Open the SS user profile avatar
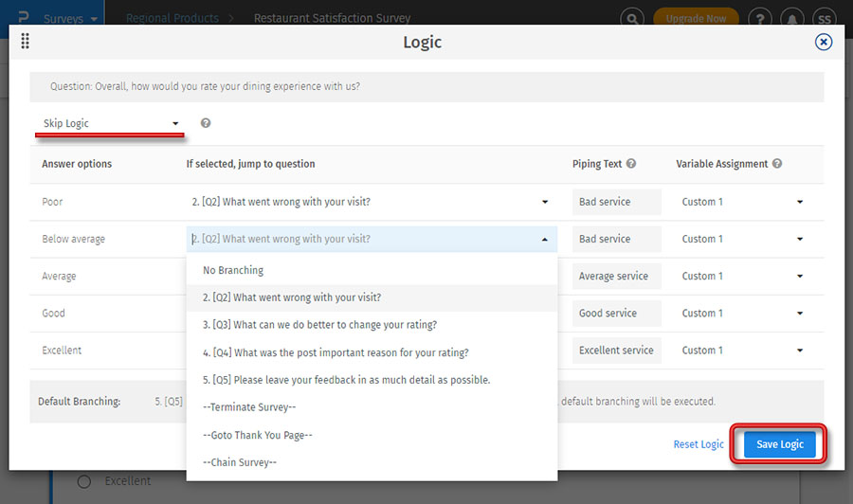Image resolution: width=853 pixels, height=504 pixels. tap(825, 19)
